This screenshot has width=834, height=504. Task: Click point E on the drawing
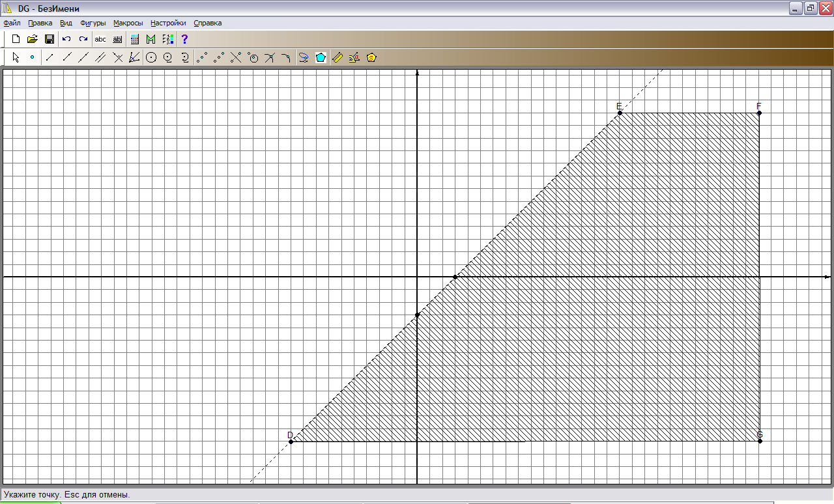tap(620, 113)
